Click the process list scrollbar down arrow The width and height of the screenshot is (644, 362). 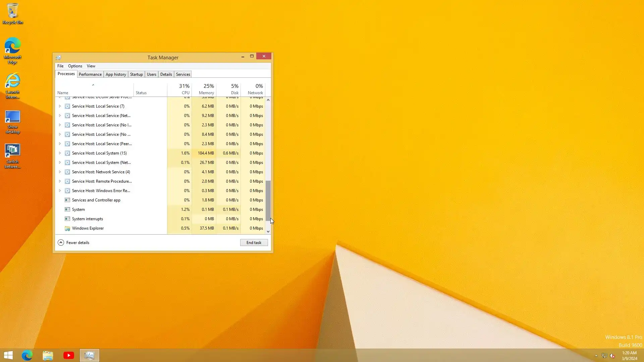(x=268, y=232)
